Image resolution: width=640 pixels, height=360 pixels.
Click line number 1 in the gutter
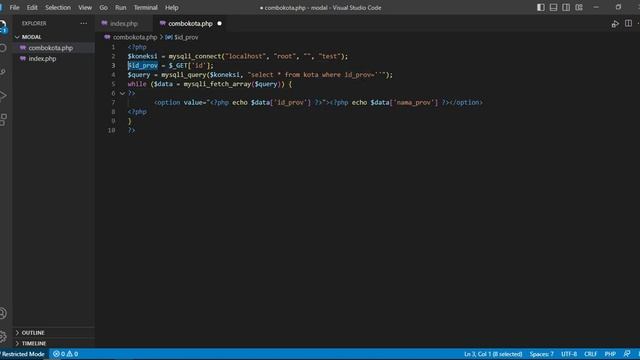[113, 47]
